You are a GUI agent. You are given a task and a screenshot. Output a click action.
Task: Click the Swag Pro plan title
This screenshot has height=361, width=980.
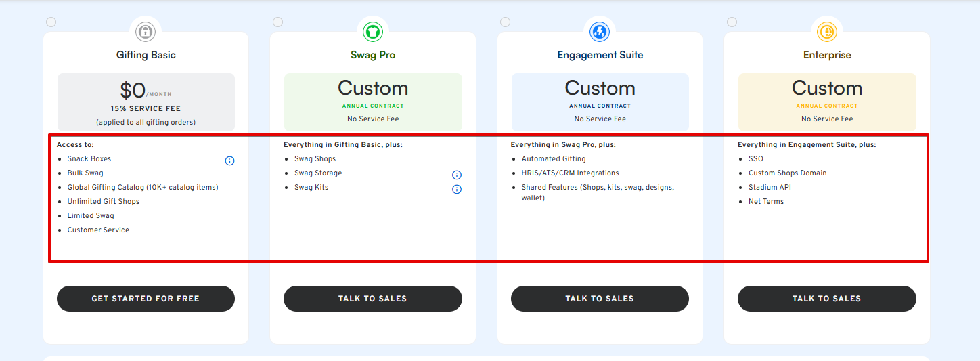[x=373, y=55]
